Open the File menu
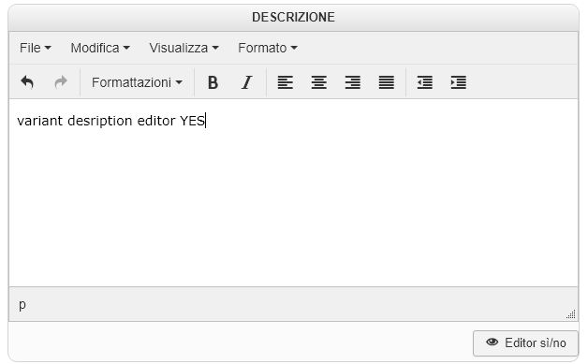 36,48
